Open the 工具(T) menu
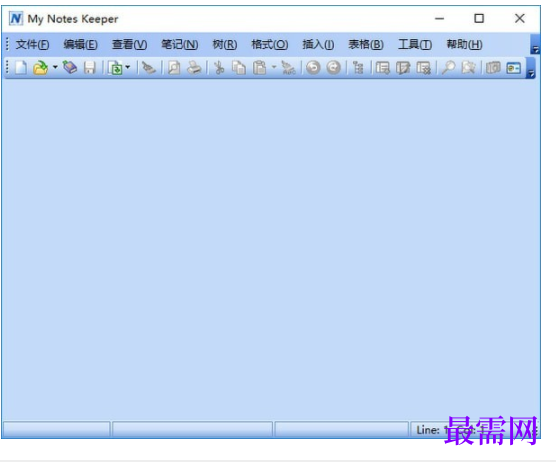The width and height of the screenshot is (556, 462). point(415,45)
